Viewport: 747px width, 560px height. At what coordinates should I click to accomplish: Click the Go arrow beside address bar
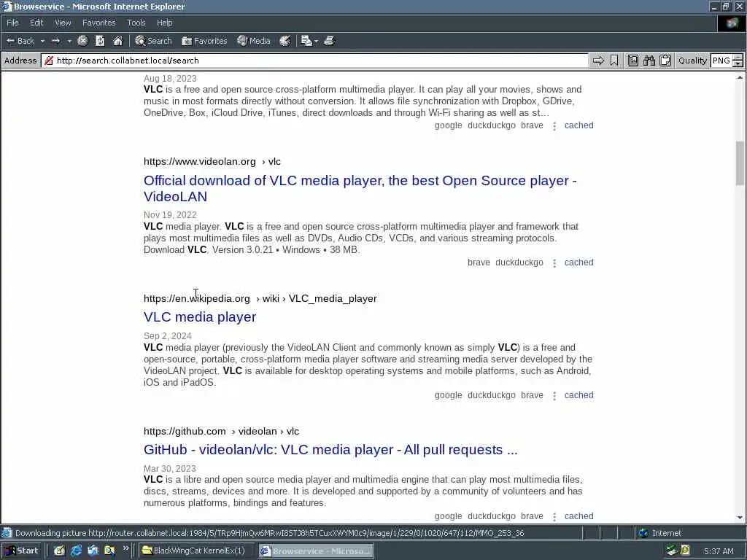598,61
